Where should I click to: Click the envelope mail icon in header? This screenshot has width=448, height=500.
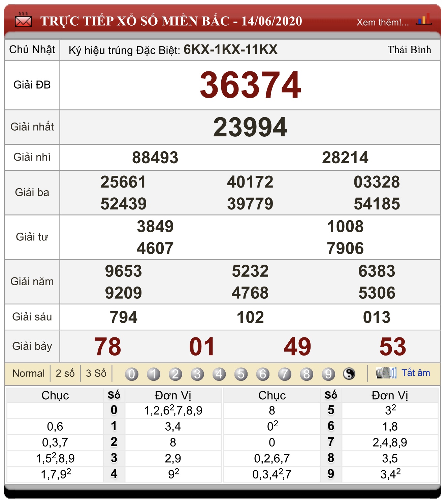[23, 20]
